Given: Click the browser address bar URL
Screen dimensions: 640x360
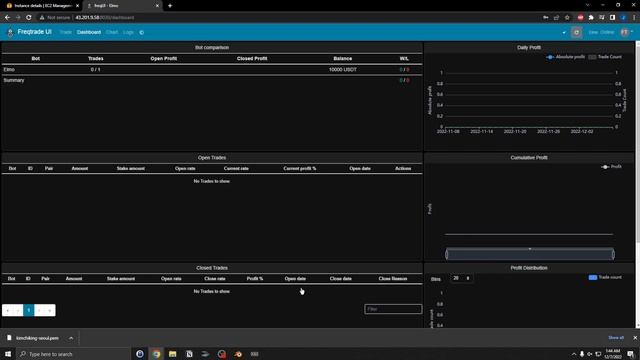Looking at the screenshot, I should (x=104, y=18).
